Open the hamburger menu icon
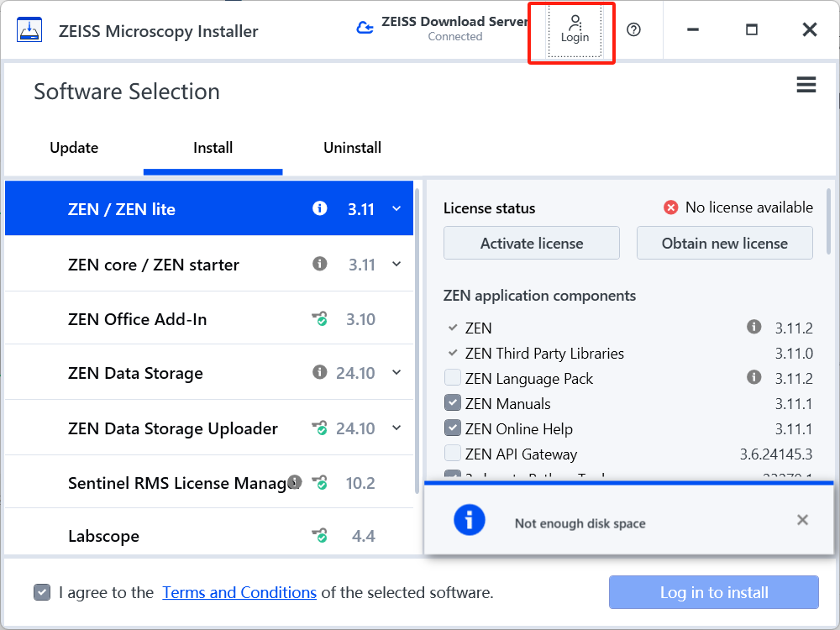This screenshot has width=840, height=630. coord(806,85)
